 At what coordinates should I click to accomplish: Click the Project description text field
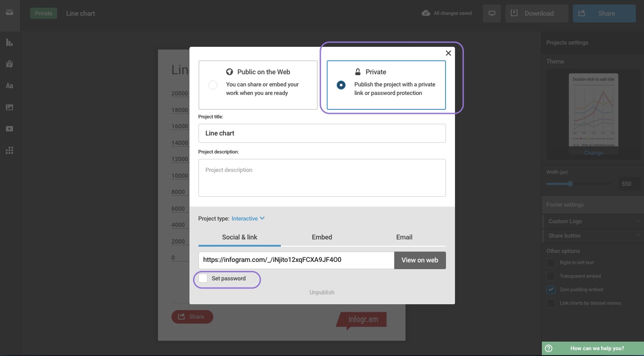(x=322, y=178)
